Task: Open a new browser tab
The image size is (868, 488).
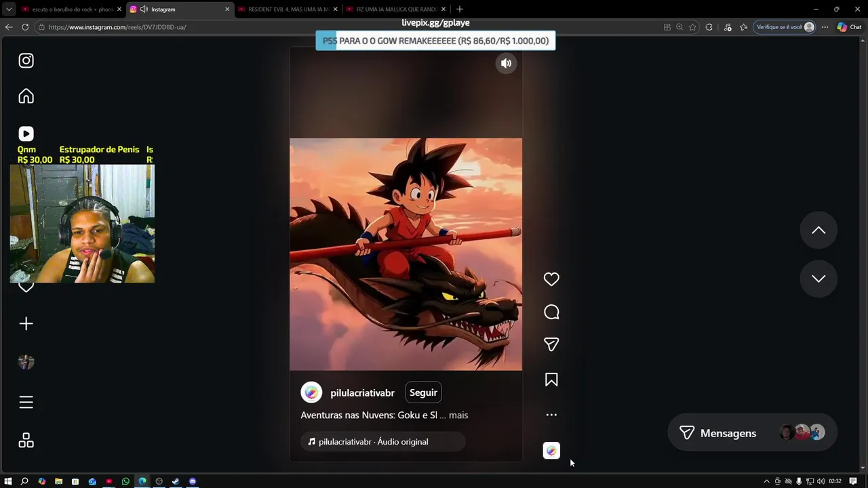Action: 460,9
